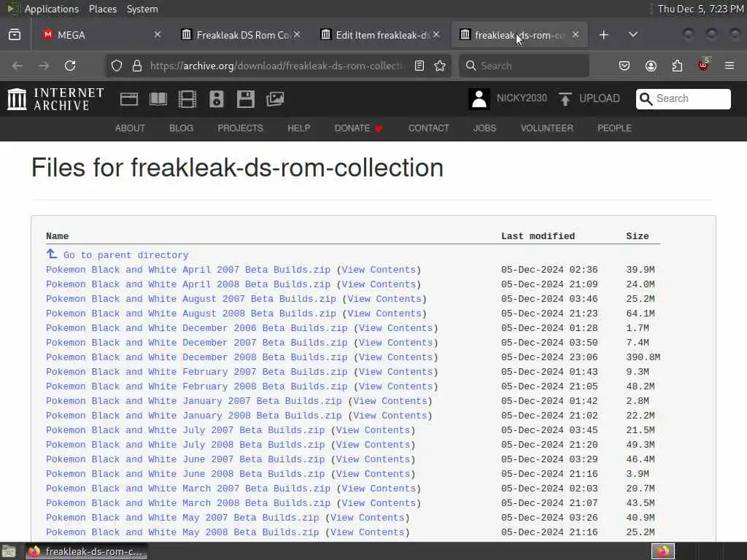Screen dimensions: 747x560
Task: Click the uBlock Origin extension icon
Action: coord(703,65)
